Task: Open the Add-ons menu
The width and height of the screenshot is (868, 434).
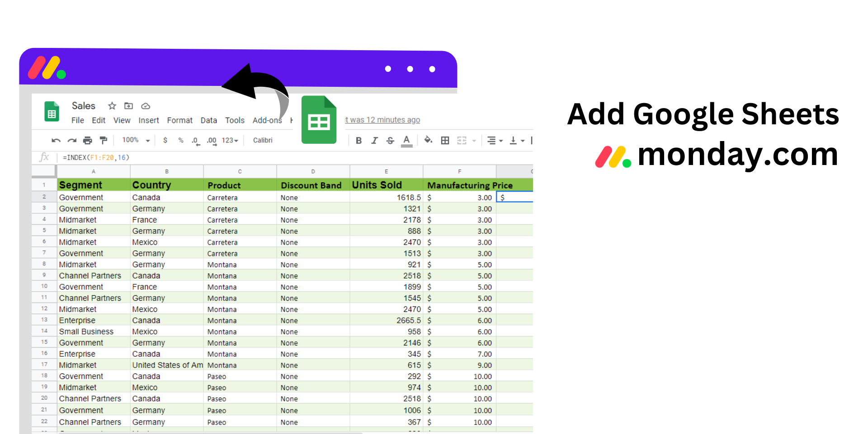Action: (x=267, y=120)
